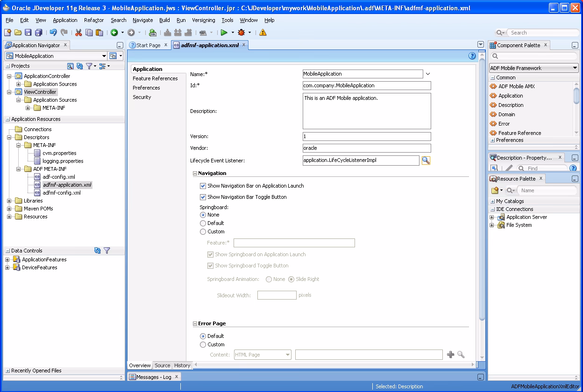The height and width of the screenshot is (392, 583).
Task: Open the dropdown arrow beside Name field
Action: click(427, 74)
